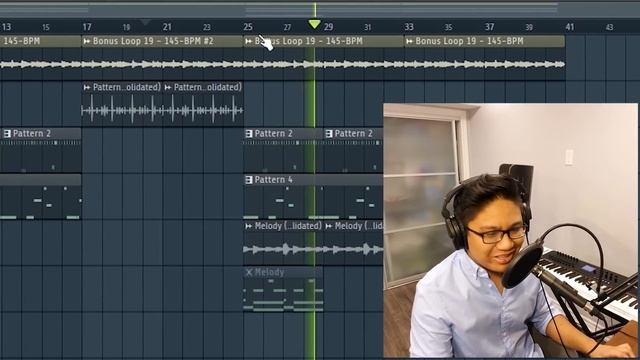Select Pattern 2 clip title at bar 29
The width and height of the screenshot is (640, 360).
(353, 133)
